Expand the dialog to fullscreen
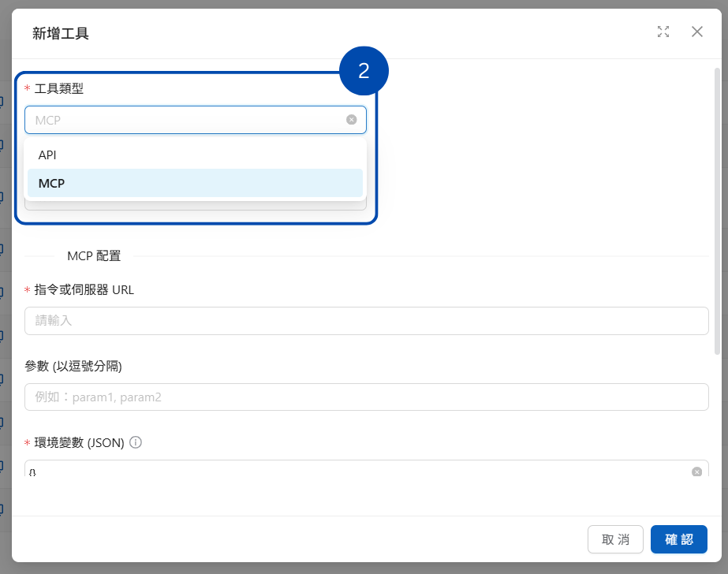This screenshot has height=574, width=728. [x=663, y=32]
